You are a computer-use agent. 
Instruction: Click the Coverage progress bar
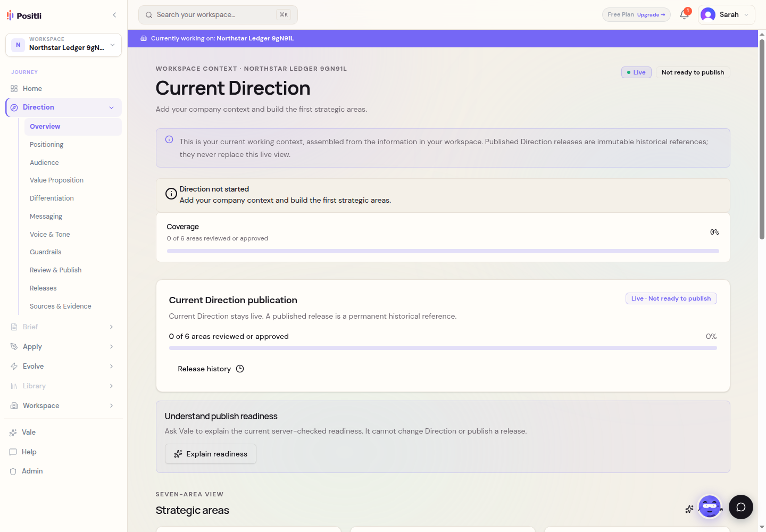[x=443, y=251]
